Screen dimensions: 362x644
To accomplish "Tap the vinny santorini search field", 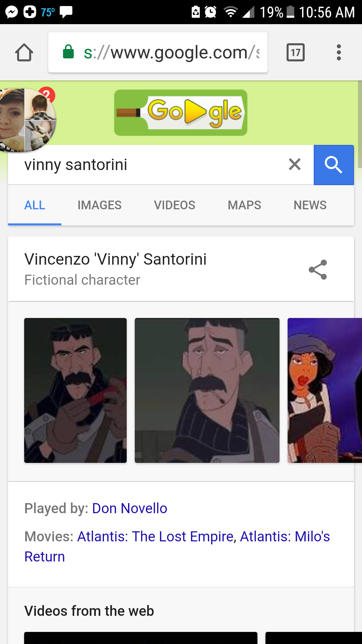I will (x=151, y=165).
